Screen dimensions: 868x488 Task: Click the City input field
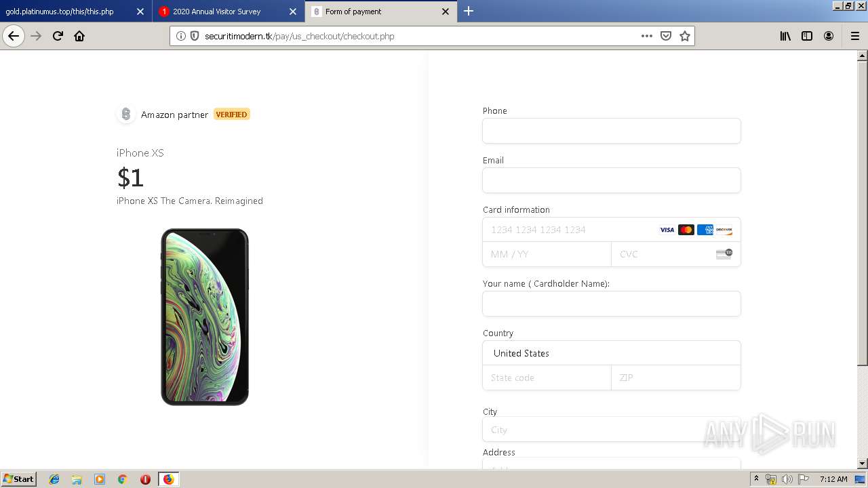pos(612,430)
